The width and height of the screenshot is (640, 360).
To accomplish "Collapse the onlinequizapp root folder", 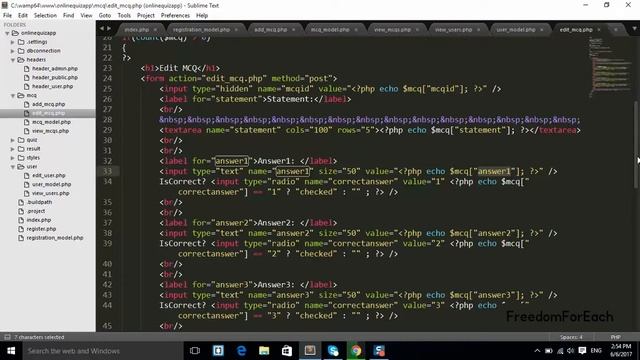I will (x=7, y=33).
